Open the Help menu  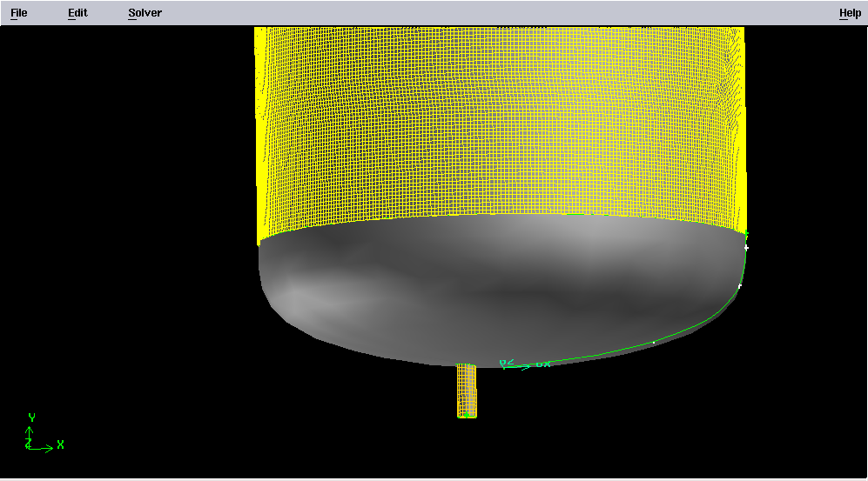tap(850, 13)
